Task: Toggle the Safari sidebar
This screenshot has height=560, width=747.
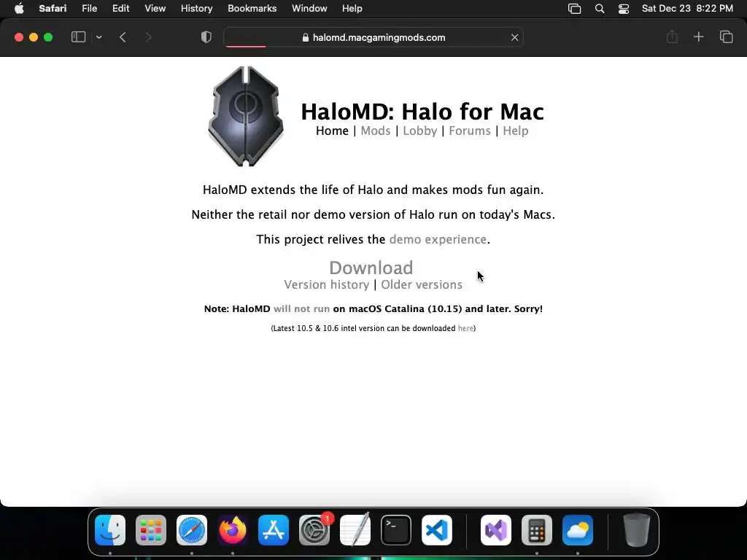Action: click(x=78, y=37)
